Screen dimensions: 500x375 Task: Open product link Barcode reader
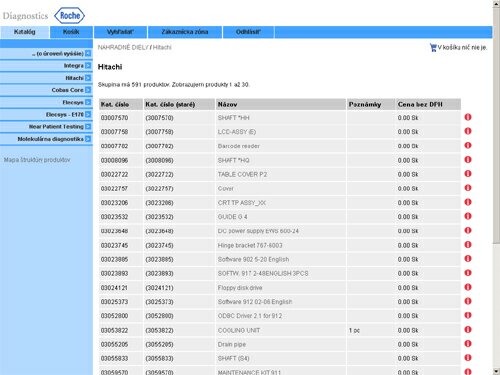239,146
